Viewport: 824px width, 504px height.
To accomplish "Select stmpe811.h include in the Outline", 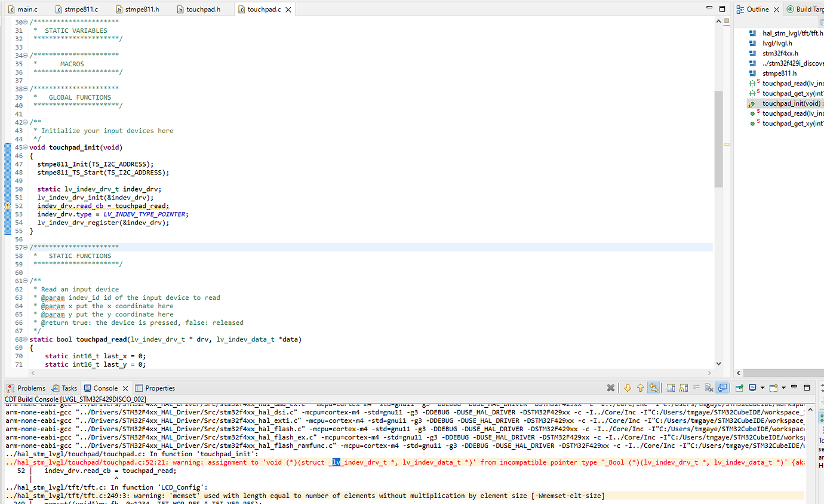I will (x=780, y=73).
